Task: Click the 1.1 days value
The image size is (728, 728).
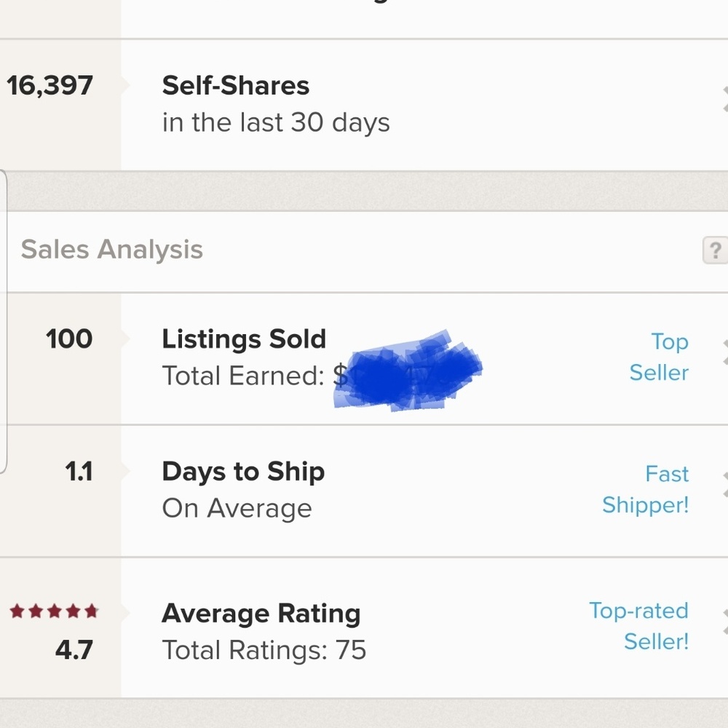Action: tap(79, 472)
